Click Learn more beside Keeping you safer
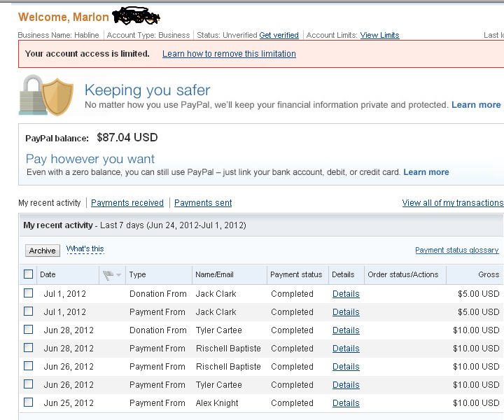This screenshot has height=420, width=504. tap(476, 105)
